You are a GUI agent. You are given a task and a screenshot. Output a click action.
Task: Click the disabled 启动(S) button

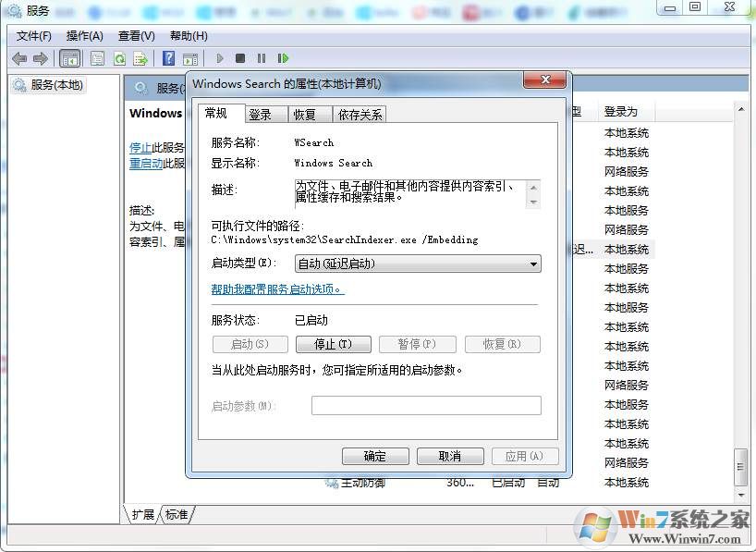pyautogui.click(x=250, y=344)
